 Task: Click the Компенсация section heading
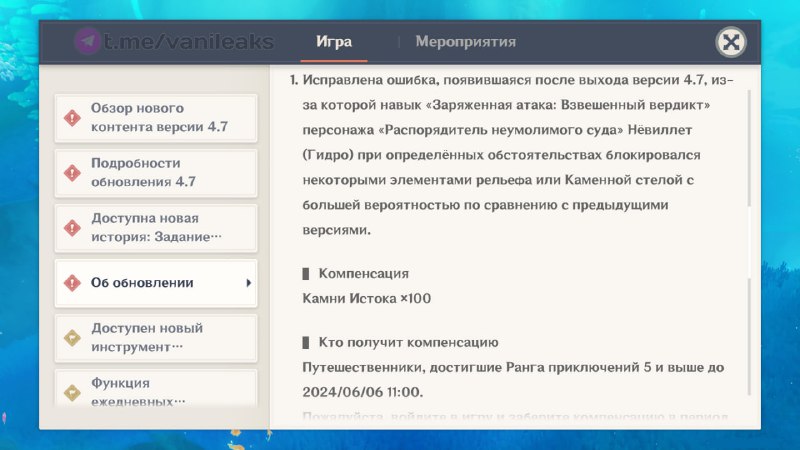pos(363,273)
